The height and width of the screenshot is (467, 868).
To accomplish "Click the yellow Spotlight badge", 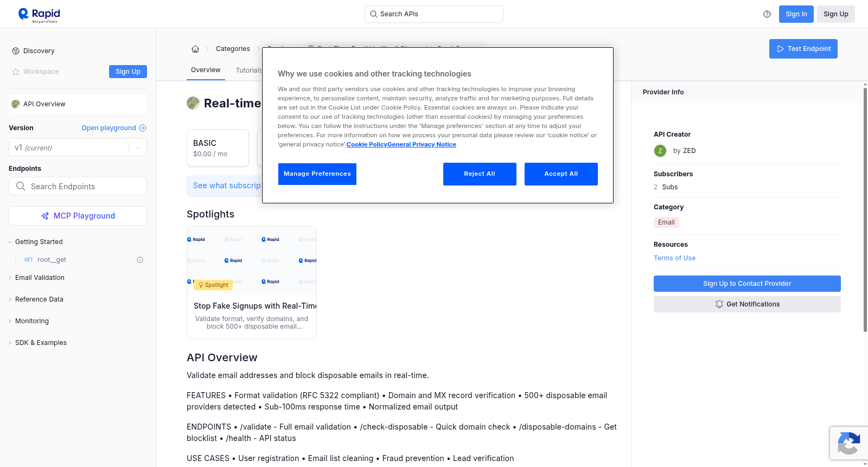I will click(x=213, y=285).
